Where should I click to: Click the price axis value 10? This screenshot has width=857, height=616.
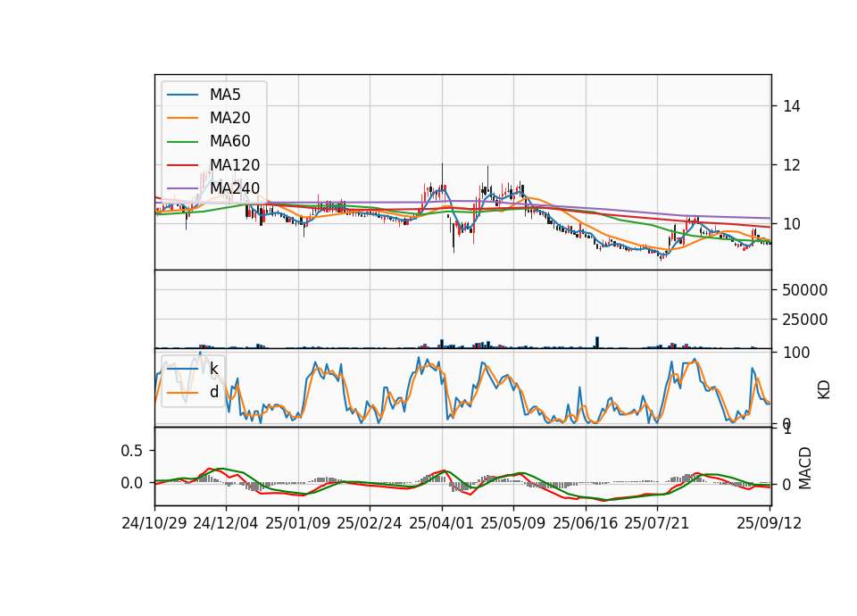792,224
